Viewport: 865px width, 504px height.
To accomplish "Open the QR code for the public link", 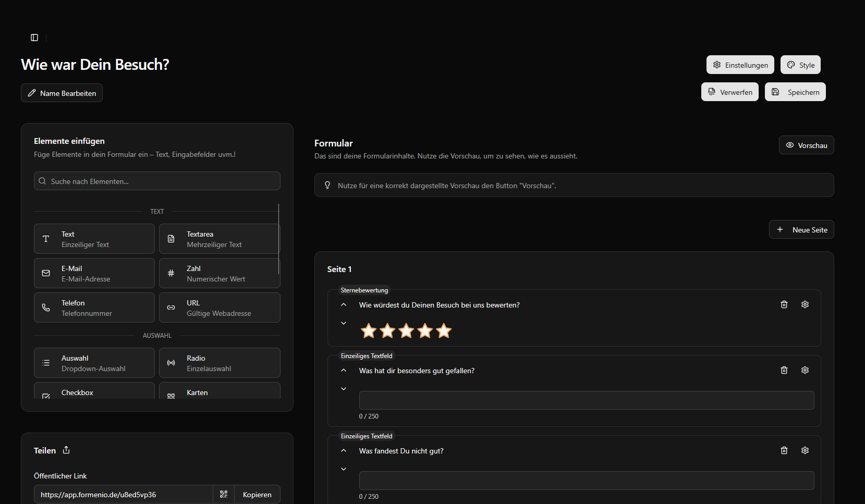I will coord(224,494).
